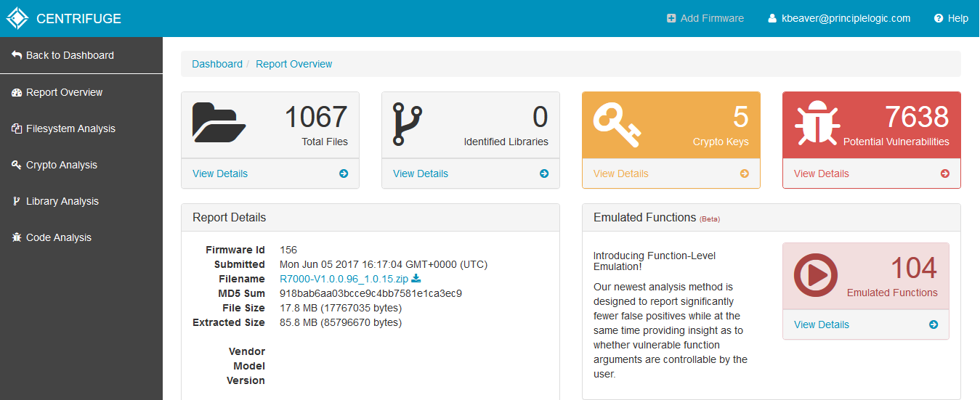Click the Code Analysis bug icon
Viewport: 980px width, 400px height.
[17, 237]
